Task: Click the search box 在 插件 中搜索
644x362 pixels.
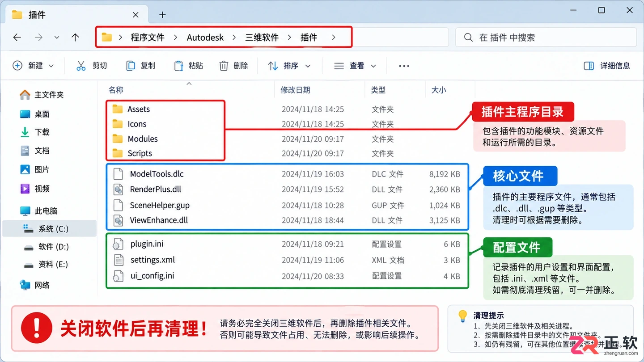Action: pos(546,38)
